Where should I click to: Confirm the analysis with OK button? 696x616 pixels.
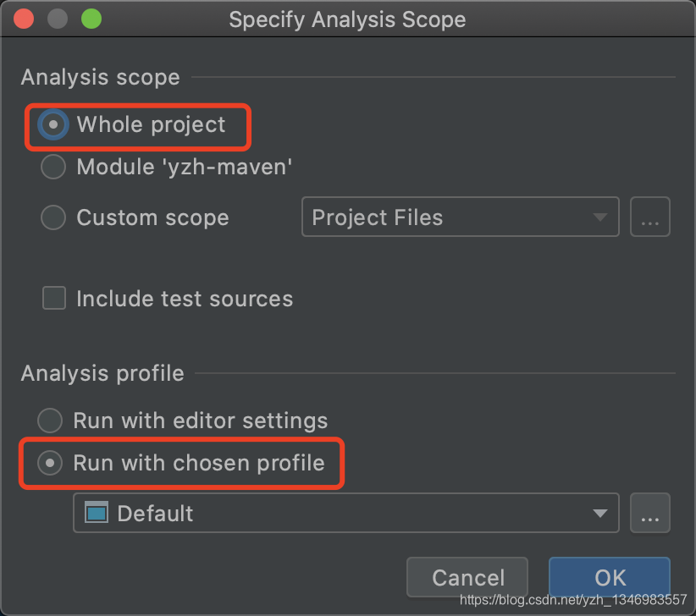pyautogui.click(x=609, y=578)
